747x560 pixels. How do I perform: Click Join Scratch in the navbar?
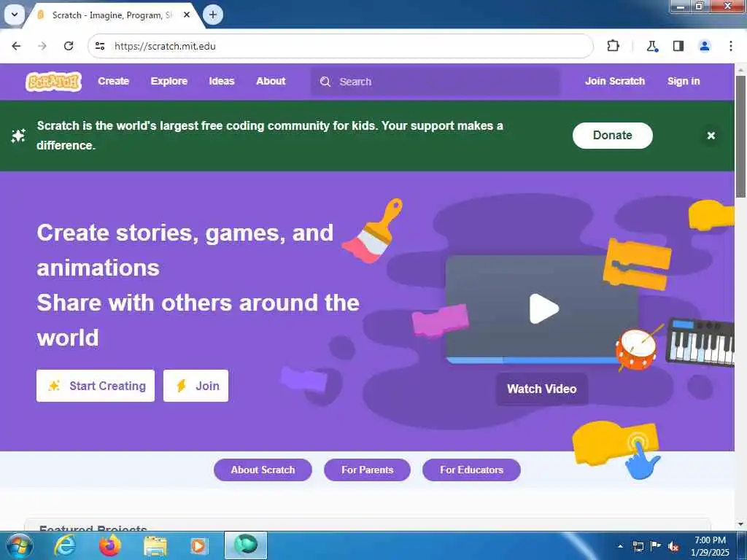click(615, 82)
